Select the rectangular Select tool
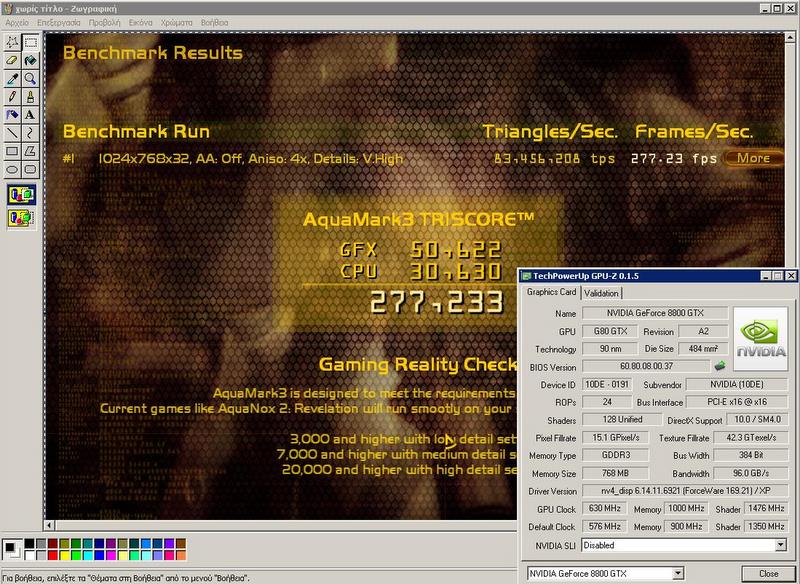The height and width of the screenshot is (584, 800). click(30, 42)
